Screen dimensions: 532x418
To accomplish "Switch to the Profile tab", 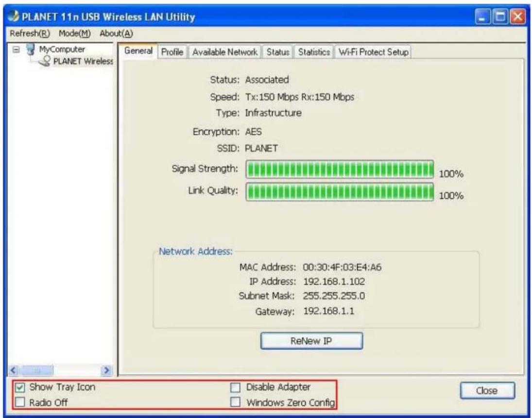I will point(172,52).
